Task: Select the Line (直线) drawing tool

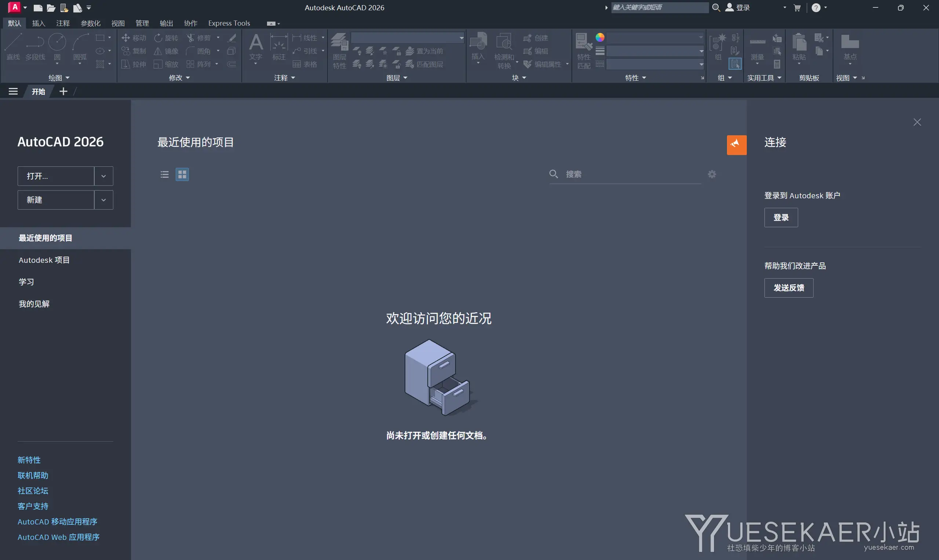Action: (x=13, y=47)
